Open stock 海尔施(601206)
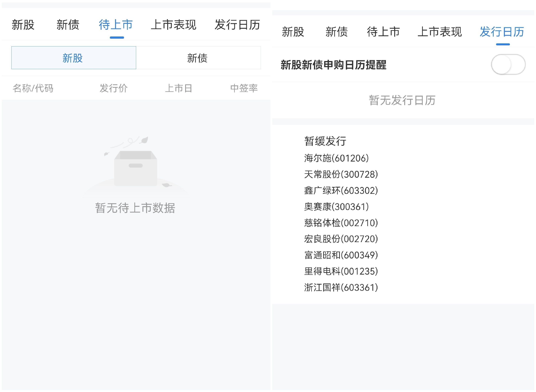This screenshot has width=536, height=392. (336, 158)
